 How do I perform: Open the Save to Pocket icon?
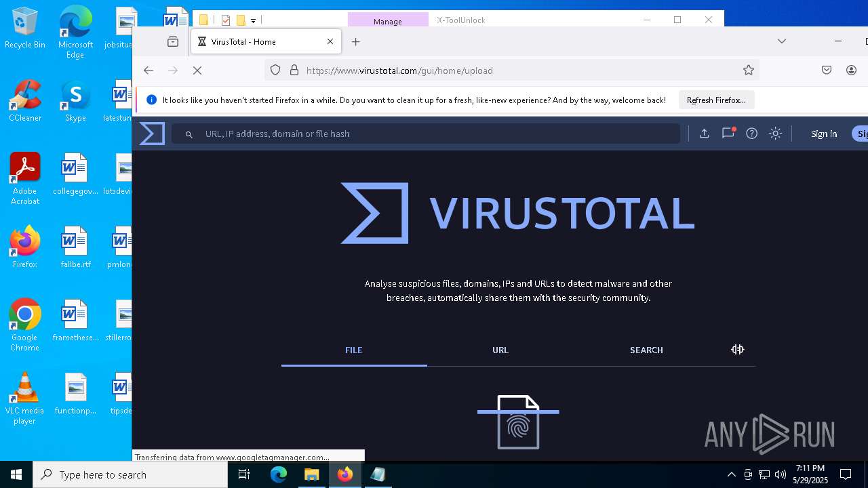click(827, 70)
